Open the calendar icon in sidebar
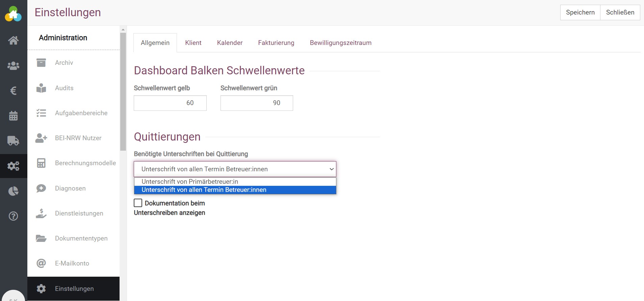The width and height of the screenshot is (644, 301). point(14,116)
